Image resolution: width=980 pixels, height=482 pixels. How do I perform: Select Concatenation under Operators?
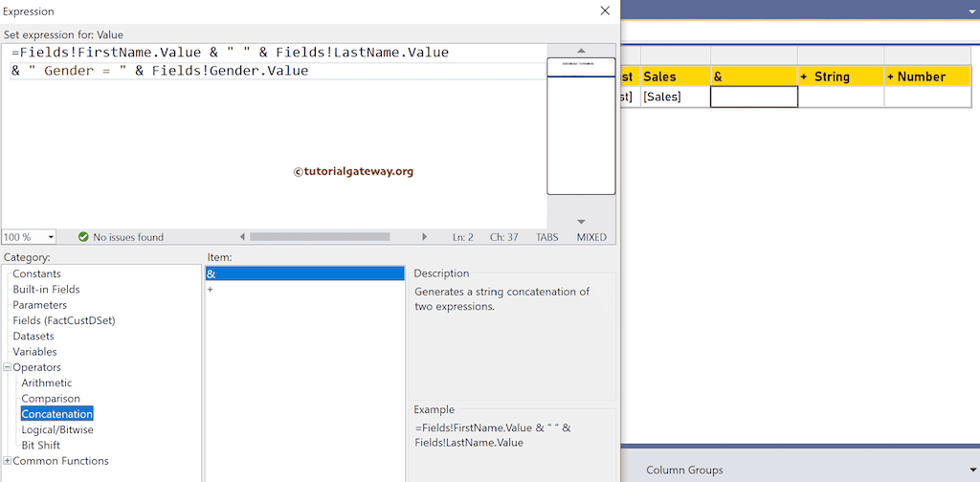pos(56,414)
